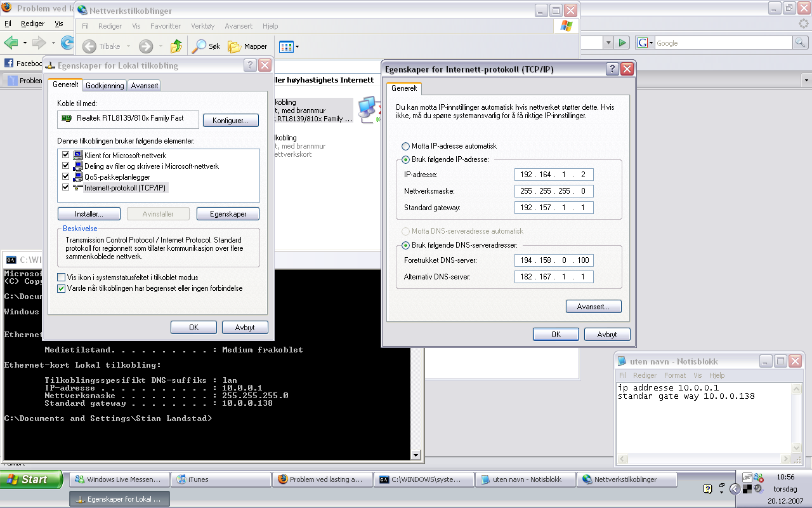Enable Vis ikon i systemstatusfeltet checkbox
The width and height of the screenshot is (812, 508).
(62, 277)
